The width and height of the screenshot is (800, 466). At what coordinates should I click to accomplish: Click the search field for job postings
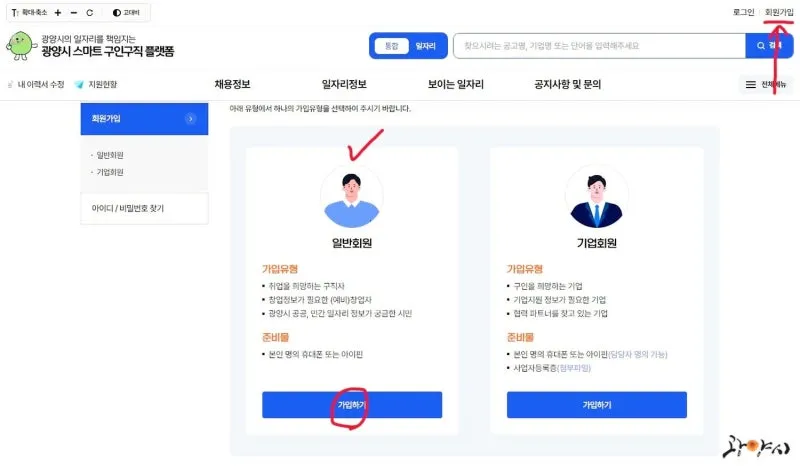(599, 46)
